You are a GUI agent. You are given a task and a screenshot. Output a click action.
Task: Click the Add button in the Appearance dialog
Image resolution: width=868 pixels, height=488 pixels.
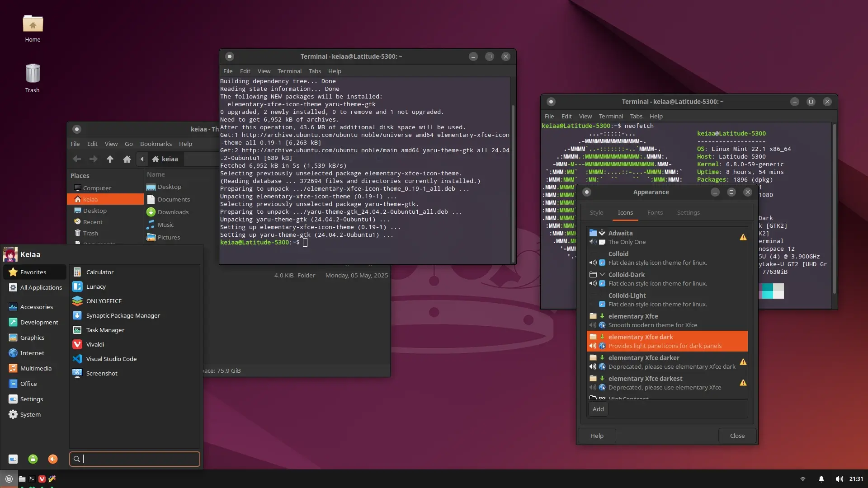point(598,409)
